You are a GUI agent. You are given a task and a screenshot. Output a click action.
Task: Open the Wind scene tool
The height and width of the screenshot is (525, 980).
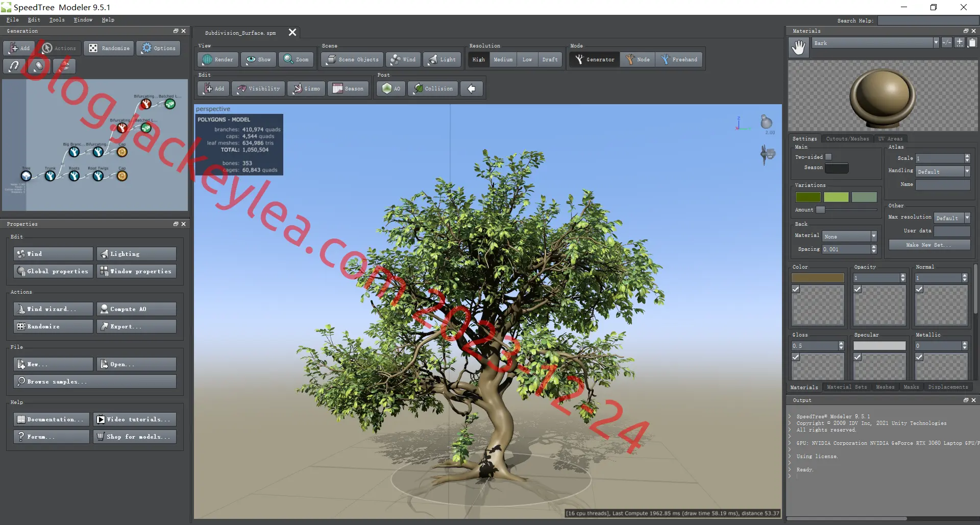point(403,60)
